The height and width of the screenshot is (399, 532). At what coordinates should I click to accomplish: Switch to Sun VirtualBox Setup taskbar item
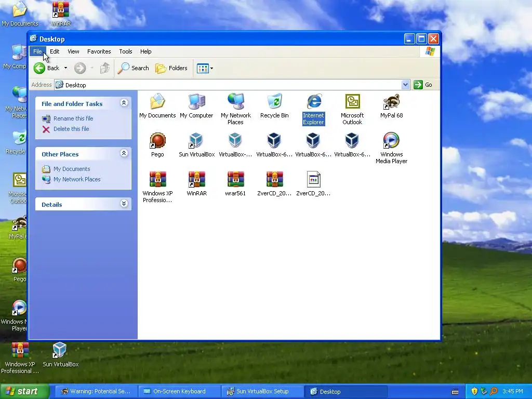[262, 392]
